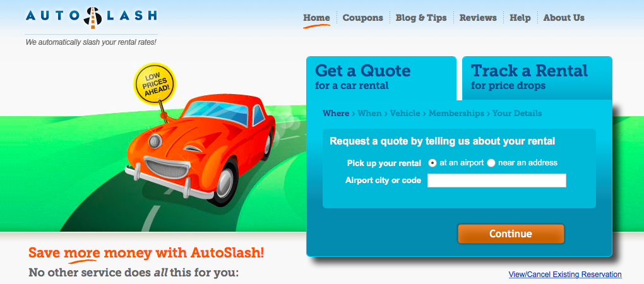The height and width of the screenshot is (284, 644).
Task: Jump to the Your Details step
Action: pyautogui.click(x=517, y=113)
